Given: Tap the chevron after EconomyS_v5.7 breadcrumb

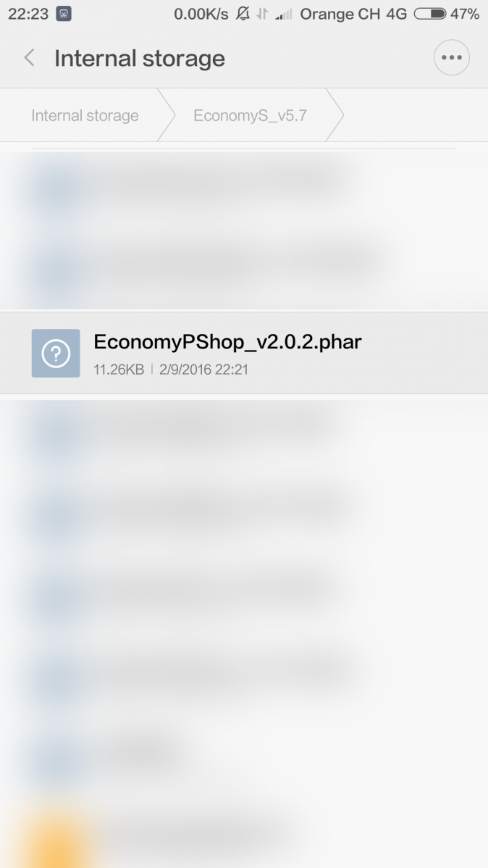Looking at the screenshot, I should pyautogui.click(x=335, y=115).
